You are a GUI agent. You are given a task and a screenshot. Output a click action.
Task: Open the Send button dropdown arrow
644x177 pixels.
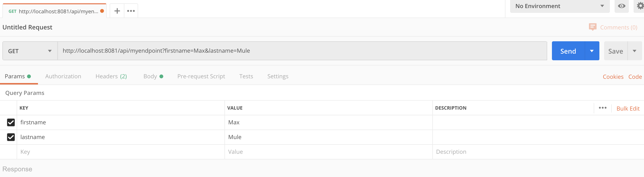click(592, 51)
